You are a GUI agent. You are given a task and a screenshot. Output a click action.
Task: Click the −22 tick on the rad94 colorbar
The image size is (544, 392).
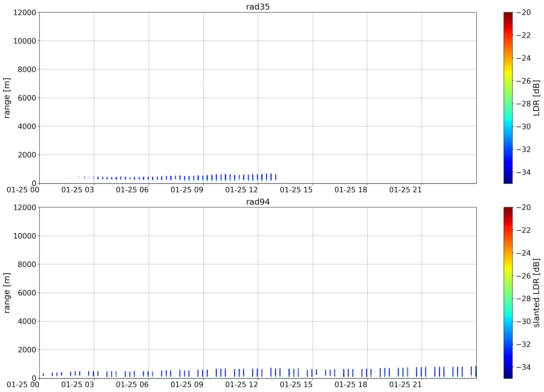(x=523, y=230)
